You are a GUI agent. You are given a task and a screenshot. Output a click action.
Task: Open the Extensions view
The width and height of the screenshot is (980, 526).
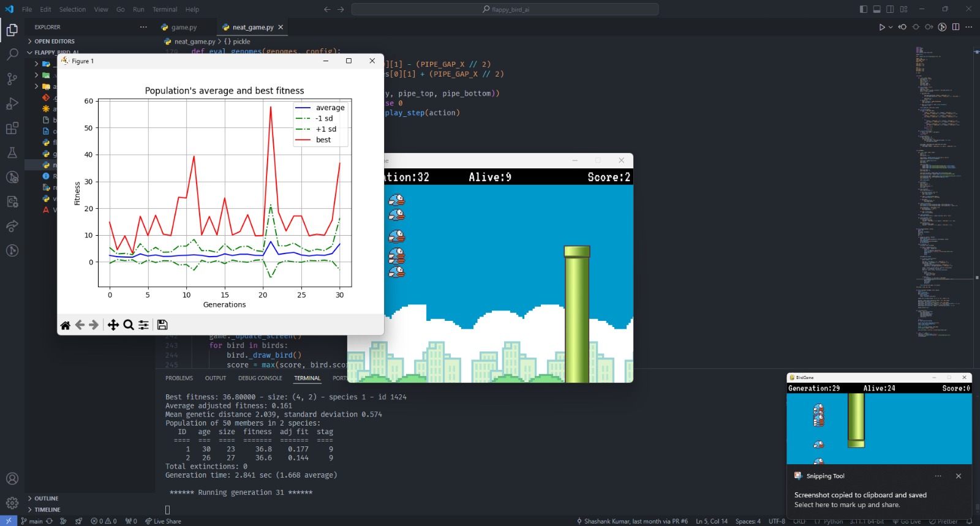tap(12, 128)
